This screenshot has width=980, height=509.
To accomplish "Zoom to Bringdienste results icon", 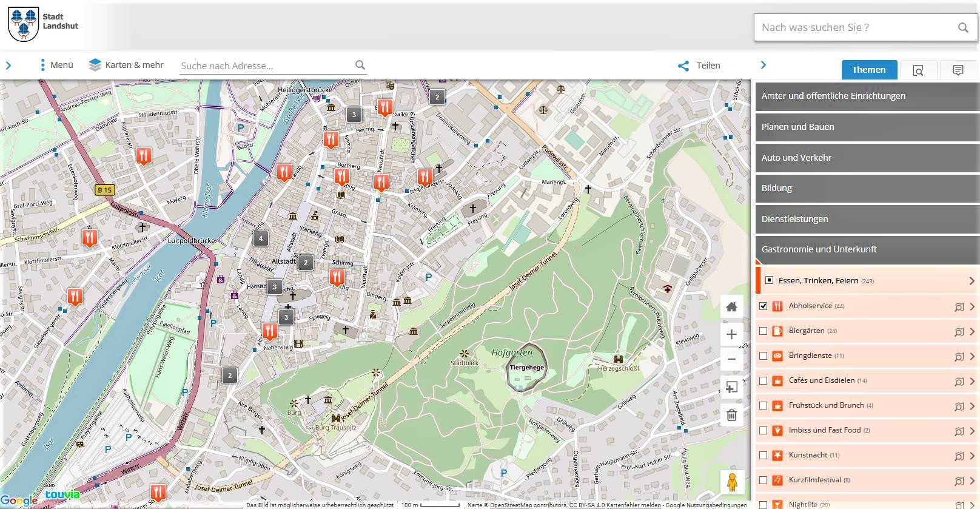I will [959, 357].
